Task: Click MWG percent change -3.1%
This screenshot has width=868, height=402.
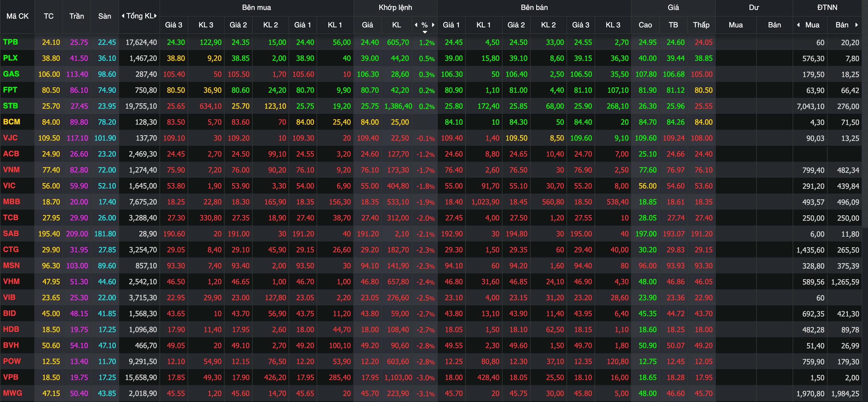Action: [x=425, y=394]
